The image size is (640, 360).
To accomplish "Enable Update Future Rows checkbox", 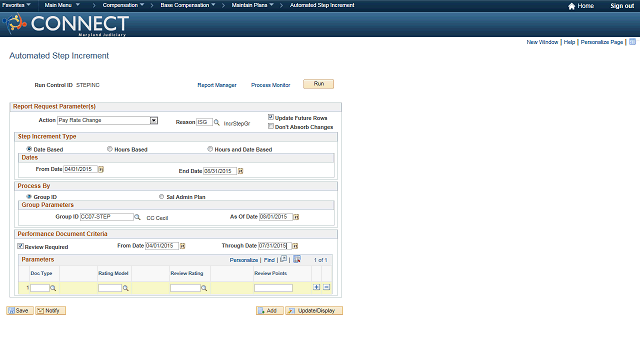I will pos(271,117).
